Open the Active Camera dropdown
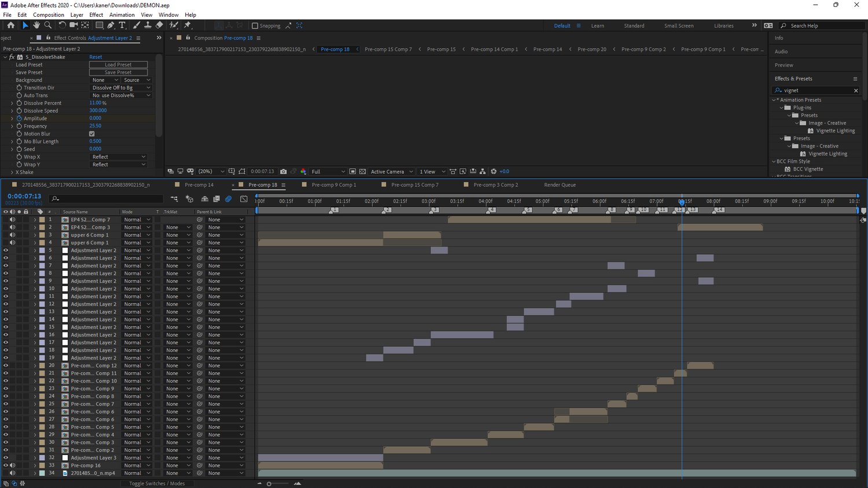 coord(392,171)
